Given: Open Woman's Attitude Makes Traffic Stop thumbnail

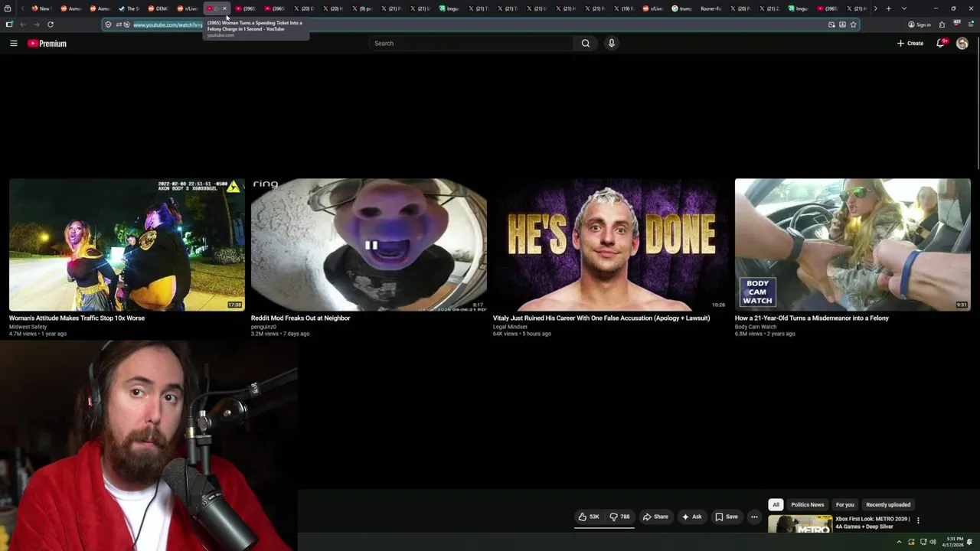Looking at the screenshot, I should (127, 245).
